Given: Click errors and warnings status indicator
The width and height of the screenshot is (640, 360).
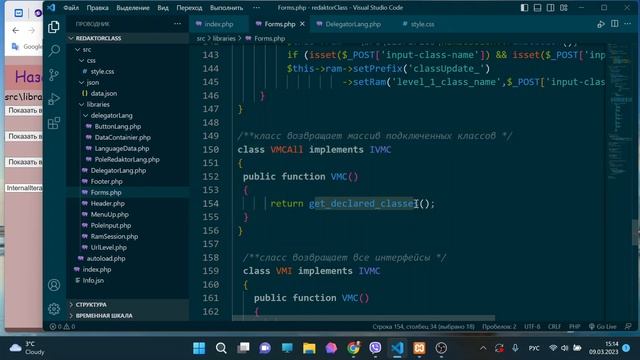Looking at the screenshot, I should [62, 327].
